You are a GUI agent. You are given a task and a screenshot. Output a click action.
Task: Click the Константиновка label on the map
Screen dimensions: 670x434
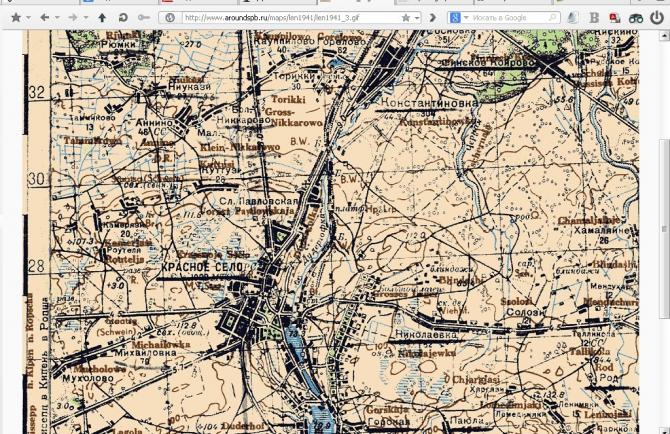[429, 103]
